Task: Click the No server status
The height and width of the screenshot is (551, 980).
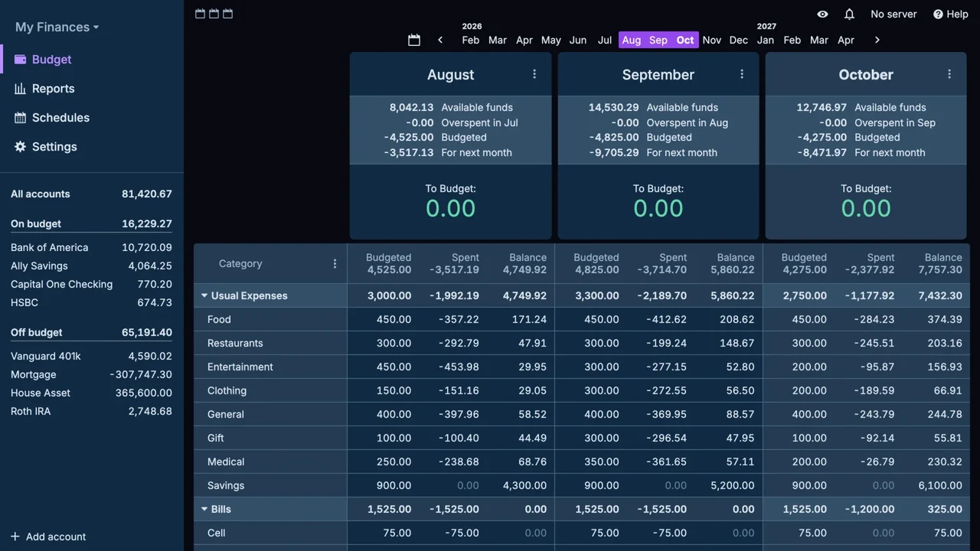Action: click(893, 14)
